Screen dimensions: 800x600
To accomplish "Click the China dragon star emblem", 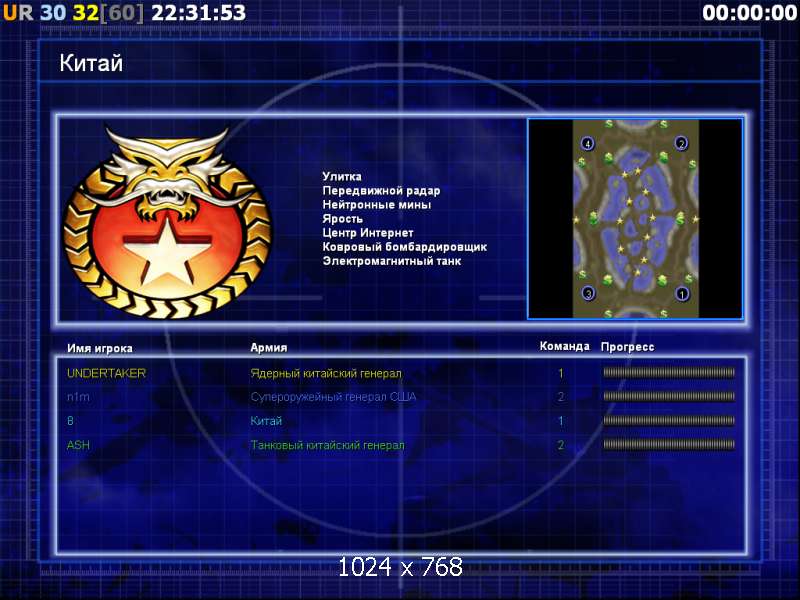I will (168, 222).
